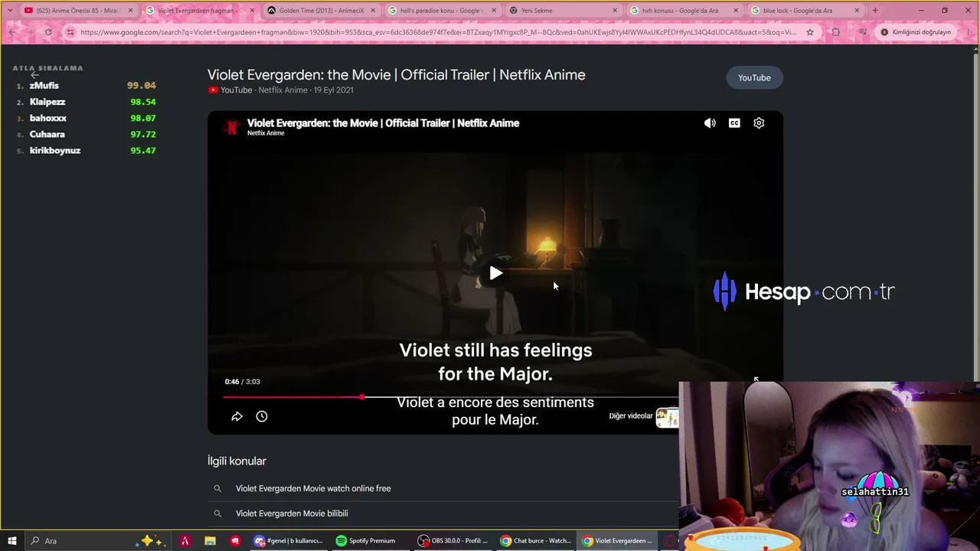Click the Watch Later clock icon
980x551 pixels.
(262, 416)
